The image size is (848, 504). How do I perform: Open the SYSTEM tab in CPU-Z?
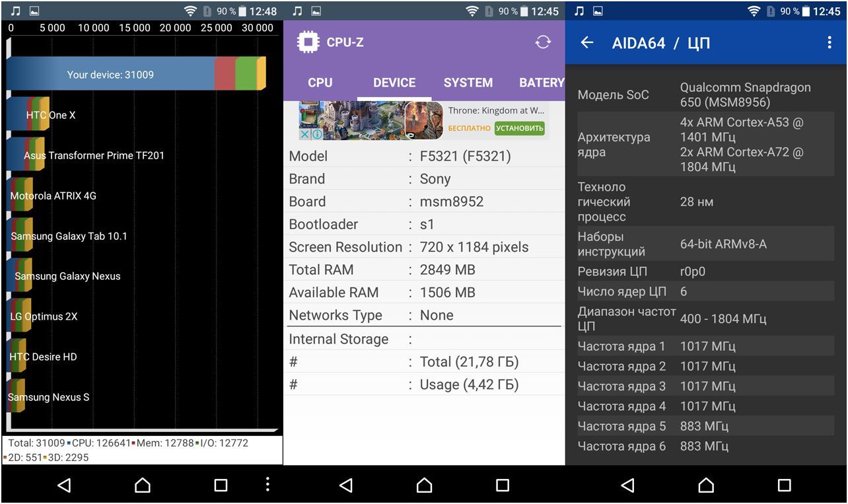(x=468, y=83)
